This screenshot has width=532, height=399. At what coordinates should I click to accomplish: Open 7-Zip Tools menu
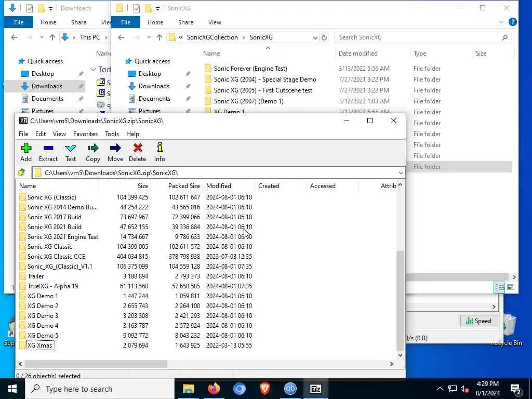tap(112, 134)
